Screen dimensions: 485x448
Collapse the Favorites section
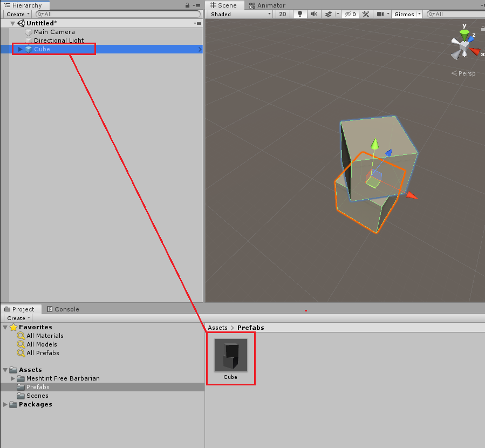click(x=5, y=327)
